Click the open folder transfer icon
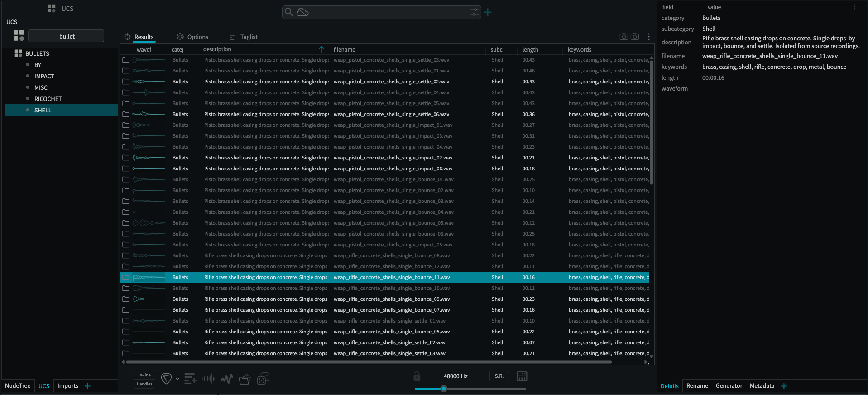The image size is (868, 395). coord(245,379)
